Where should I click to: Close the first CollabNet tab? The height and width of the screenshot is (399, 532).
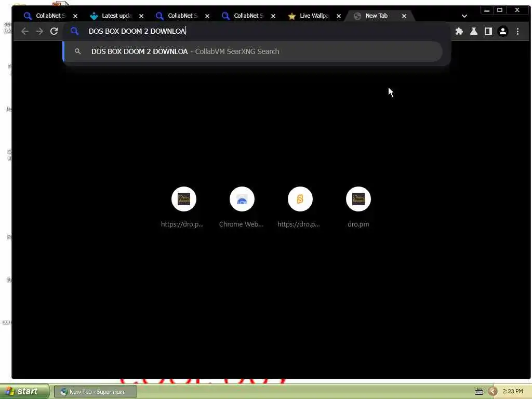point(75,16)
